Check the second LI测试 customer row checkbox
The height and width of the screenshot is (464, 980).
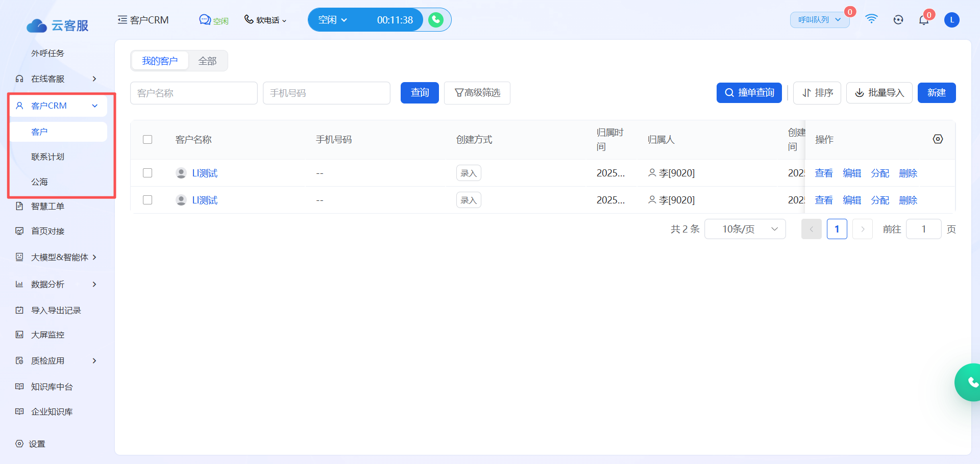coord(148,200)
